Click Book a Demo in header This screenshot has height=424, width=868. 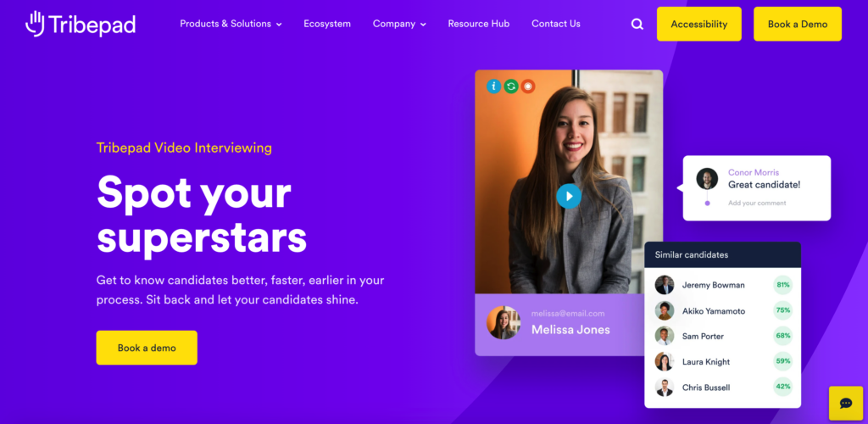pos(797,24)
